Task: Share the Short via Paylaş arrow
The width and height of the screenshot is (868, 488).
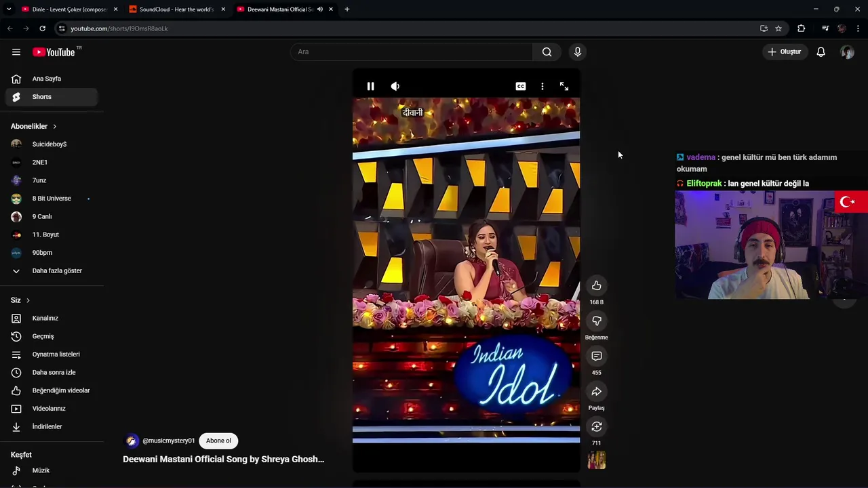Action: click(x=597, y=391)
